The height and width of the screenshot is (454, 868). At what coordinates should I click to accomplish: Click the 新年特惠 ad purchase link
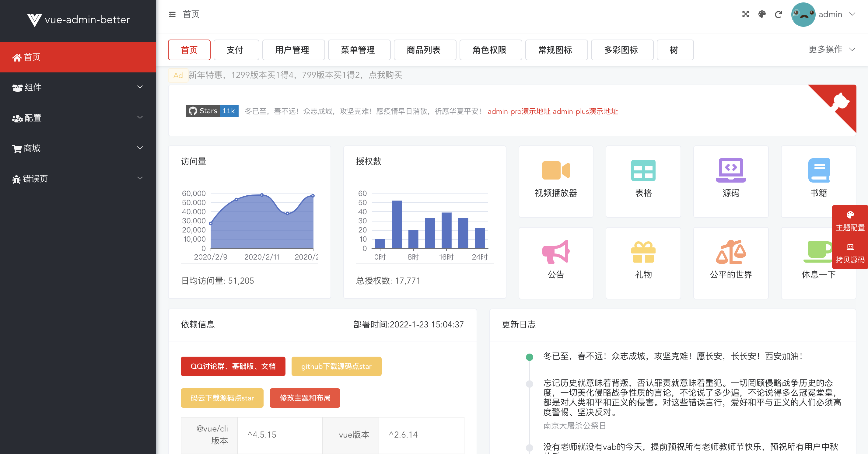[x=295, y=75]
